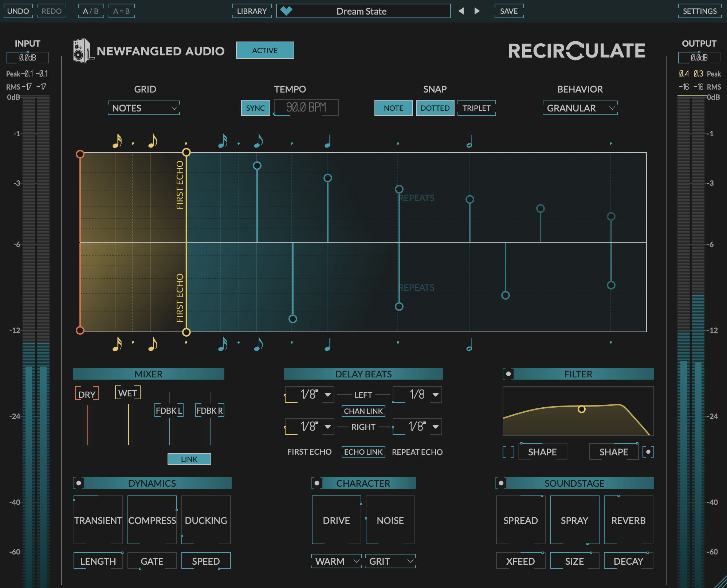727x588 pixels.
Task: Click the Newfangled Audio speaker logo
Action: click(x=81, y=51)
